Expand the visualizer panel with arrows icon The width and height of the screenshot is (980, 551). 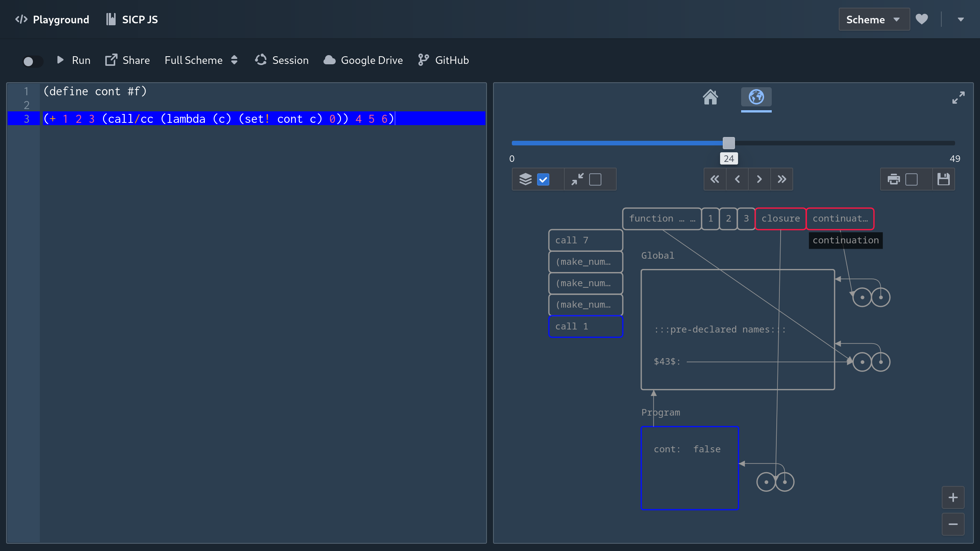pos(958,98)
